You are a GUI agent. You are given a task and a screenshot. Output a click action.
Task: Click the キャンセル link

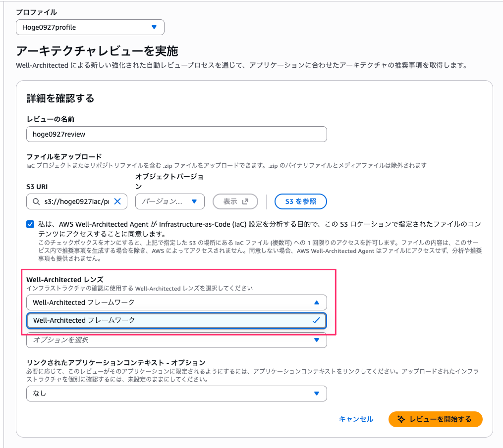pos(356,419)
